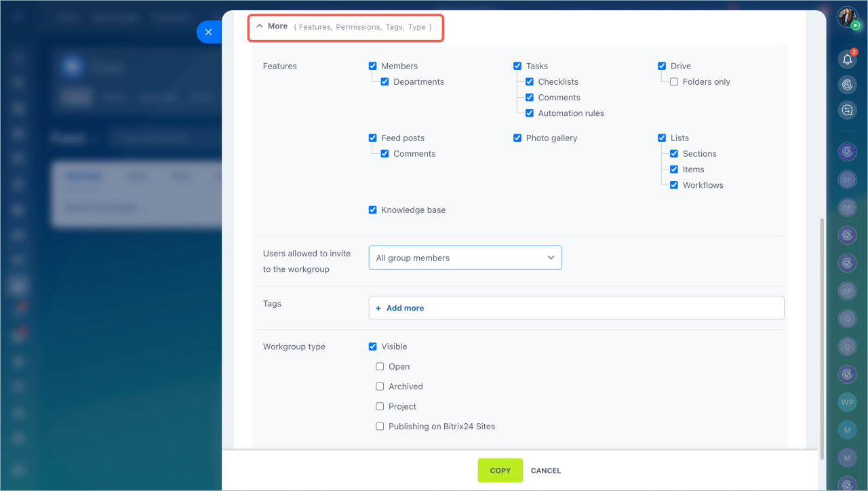
Task: Disable the Knowledge base feature
Action: pyautogui.click(x=373, y=210)
